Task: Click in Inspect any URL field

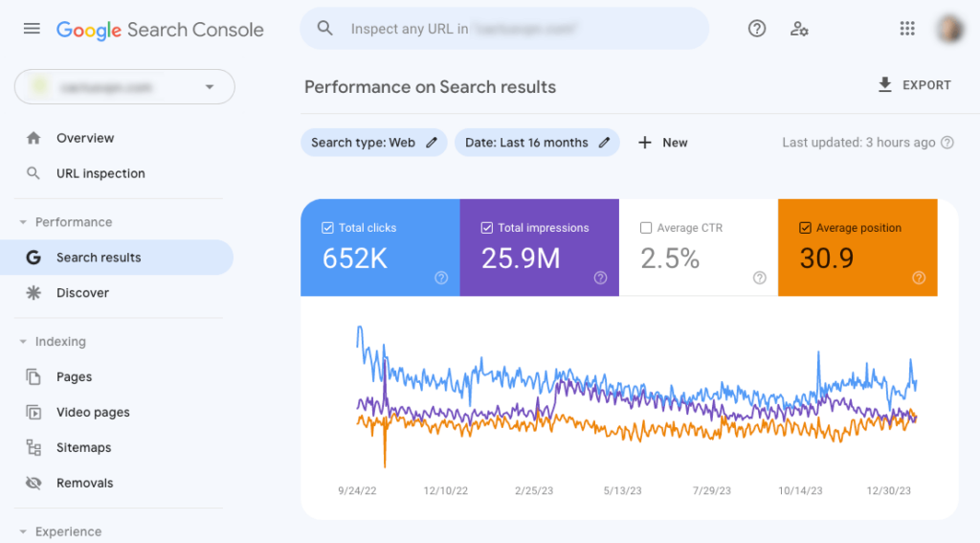Action: point(504,29)
